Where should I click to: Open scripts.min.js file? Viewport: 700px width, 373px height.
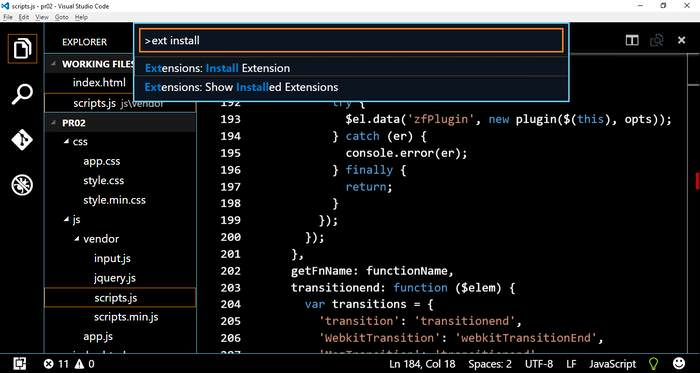pyautogui.click(x=126, y=317)
